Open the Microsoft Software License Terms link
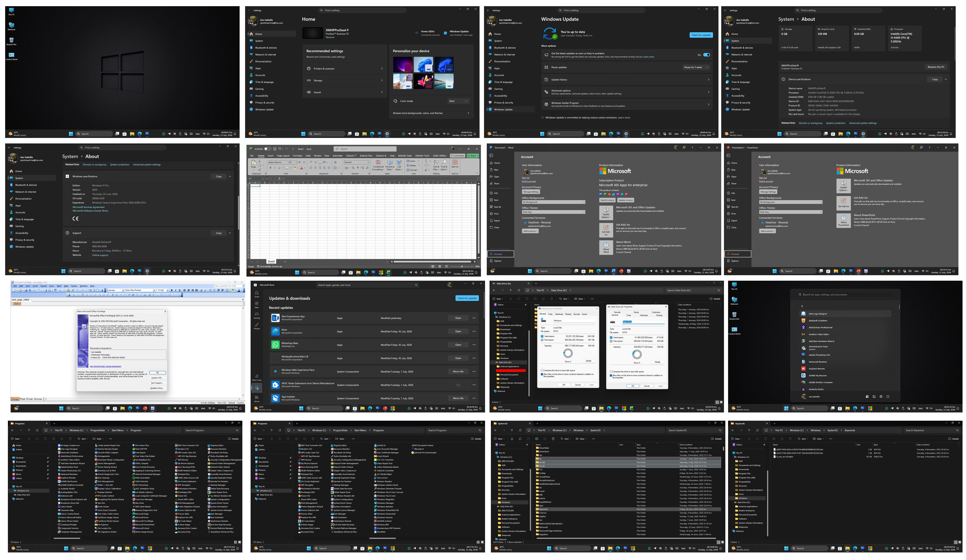The image size is (967, 560). pos(90,211)
